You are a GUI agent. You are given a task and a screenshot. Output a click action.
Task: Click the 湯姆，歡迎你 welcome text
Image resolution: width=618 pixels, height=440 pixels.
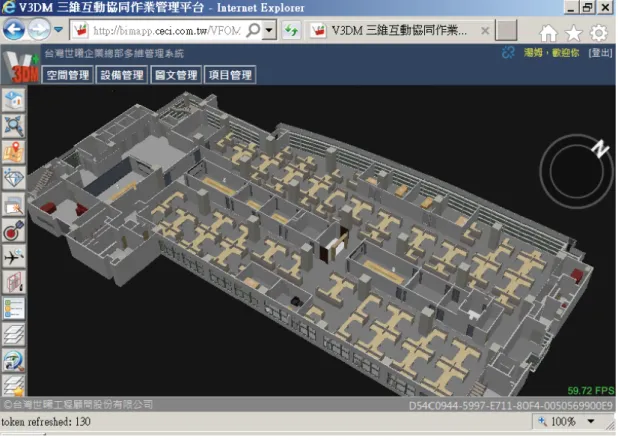551,53
